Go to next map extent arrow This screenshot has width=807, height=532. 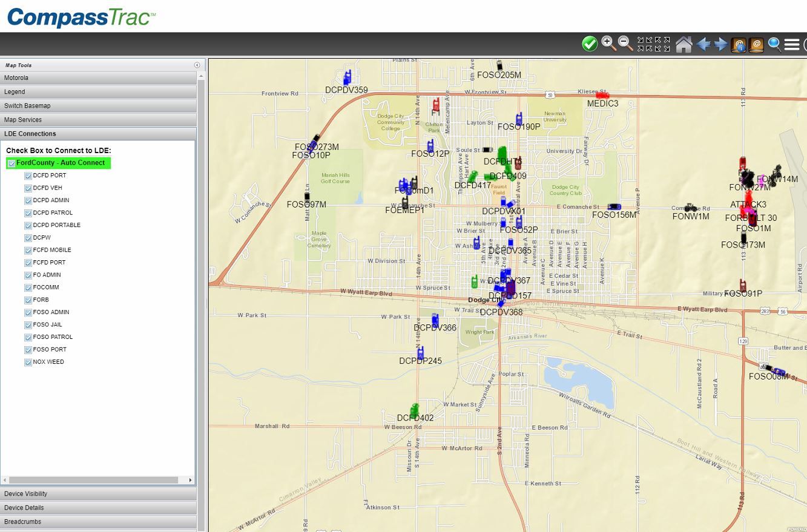(721, 45)
